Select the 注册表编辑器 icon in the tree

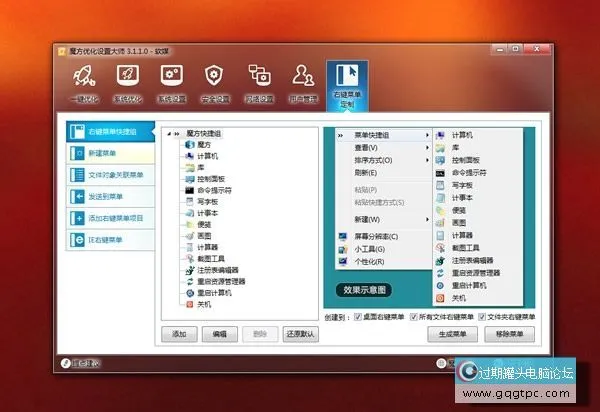(190, 270)
